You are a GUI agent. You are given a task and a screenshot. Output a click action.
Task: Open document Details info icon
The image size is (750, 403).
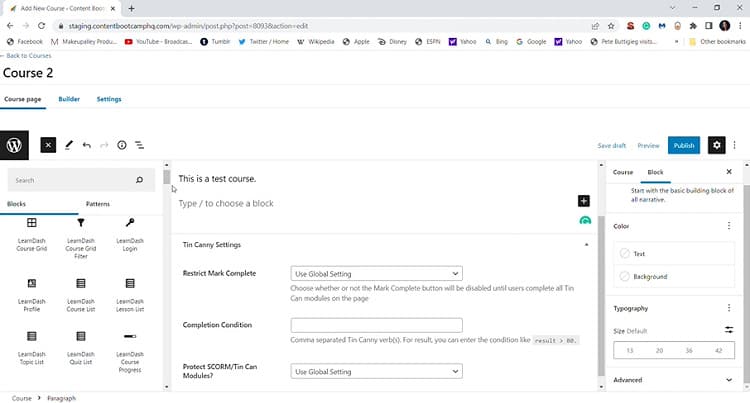pos(122,145)
